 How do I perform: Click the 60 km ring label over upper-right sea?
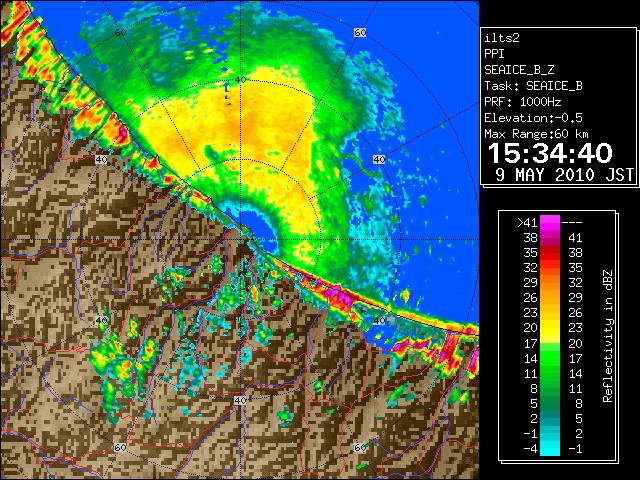point(360,32)
